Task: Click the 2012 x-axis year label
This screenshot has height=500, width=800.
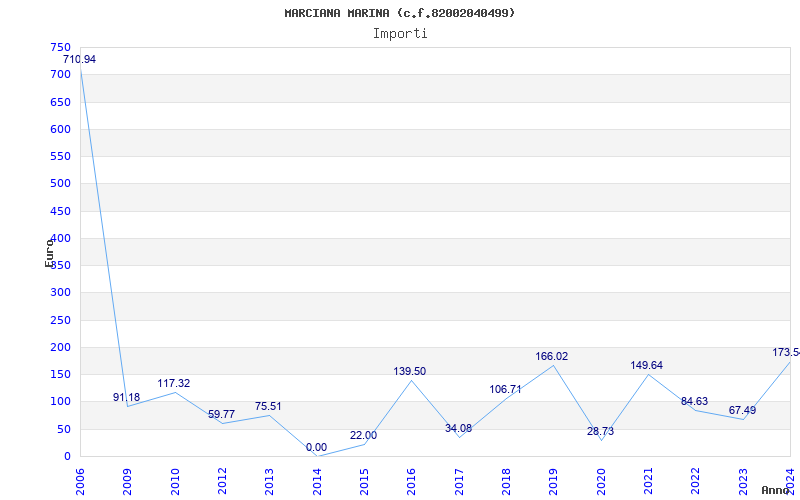Action: (x=222, y=482)
